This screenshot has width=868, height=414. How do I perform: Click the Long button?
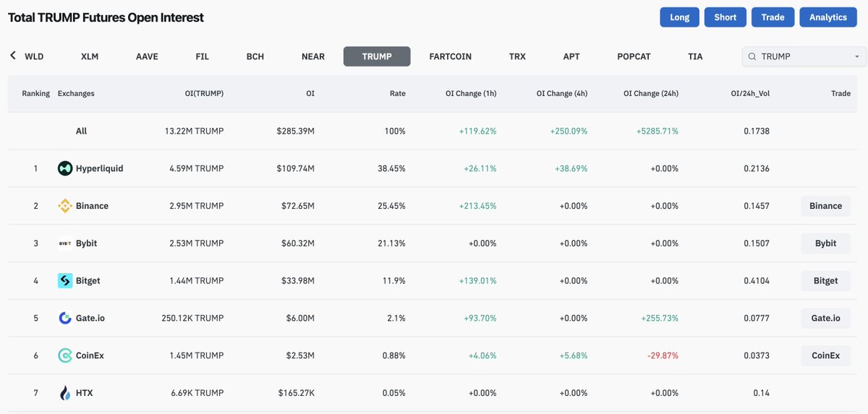coord(680,17)
